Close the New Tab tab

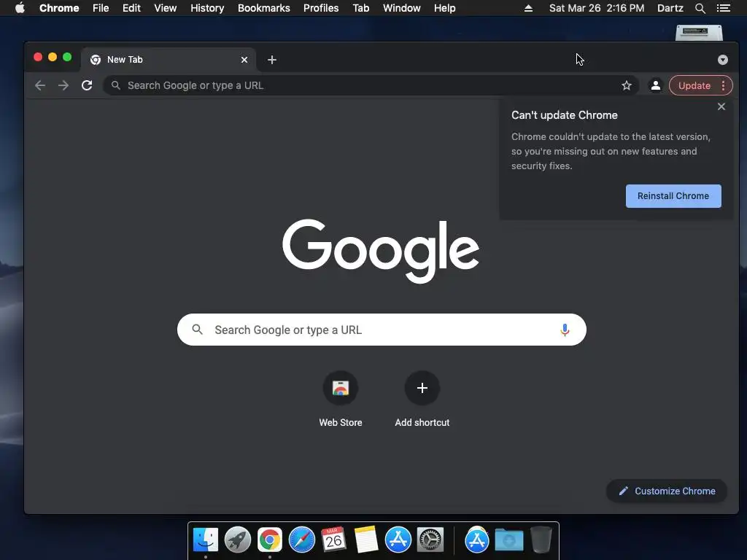coord(244,60)
